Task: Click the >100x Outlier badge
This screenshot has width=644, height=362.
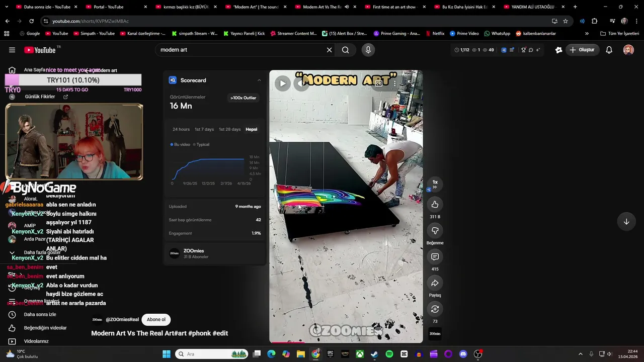Action: [x=243, y=98]
